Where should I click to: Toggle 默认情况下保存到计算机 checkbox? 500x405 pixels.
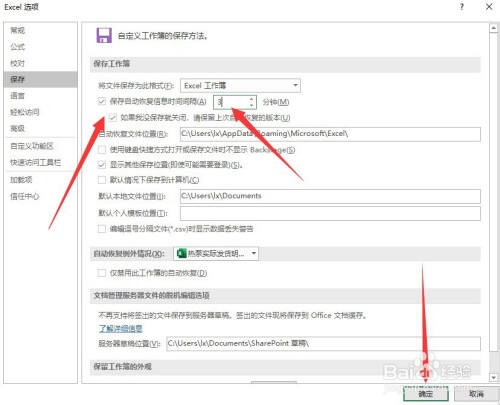[102, 180]
